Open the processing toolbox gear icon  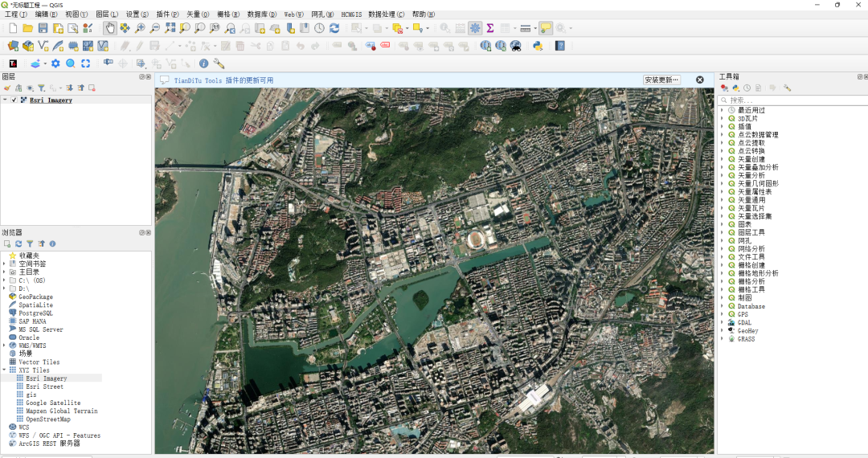click(x=55, y=63)
